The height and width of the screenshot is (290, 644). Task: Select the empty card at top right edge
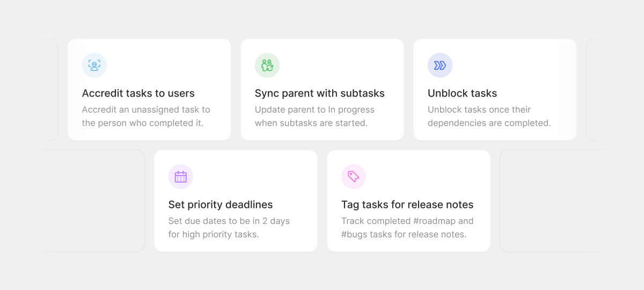coord(596,89)
